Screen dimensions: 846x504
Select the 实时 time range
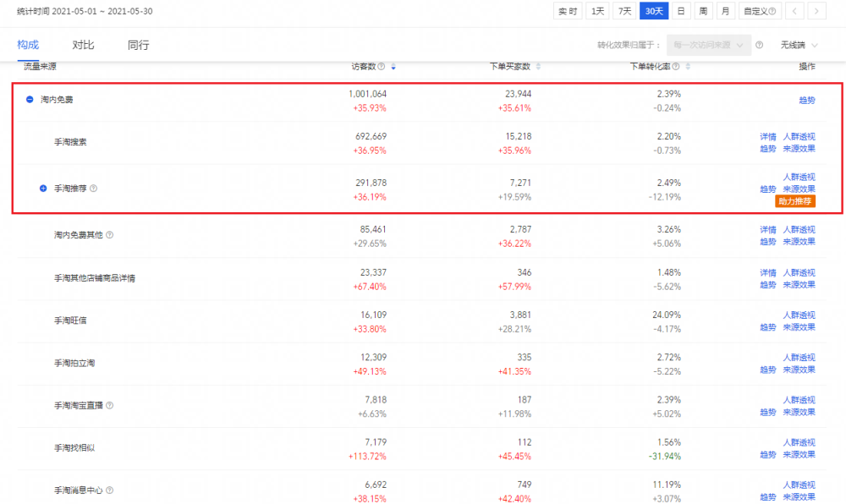click(568, 11)
